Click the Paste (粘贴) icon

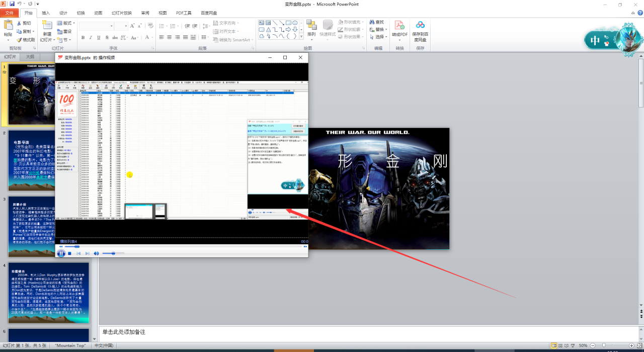[x=8, y=25]
